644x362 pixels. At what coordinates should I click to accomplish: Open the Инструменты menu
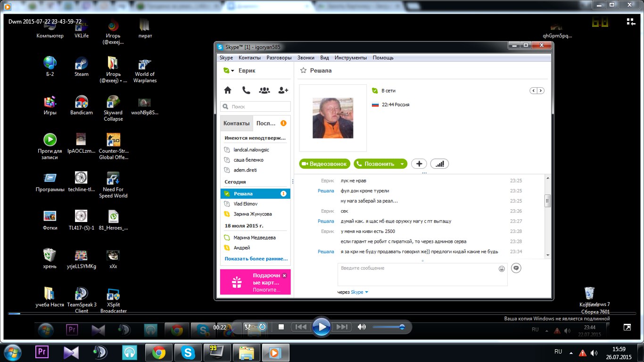(x=351, y=58)
